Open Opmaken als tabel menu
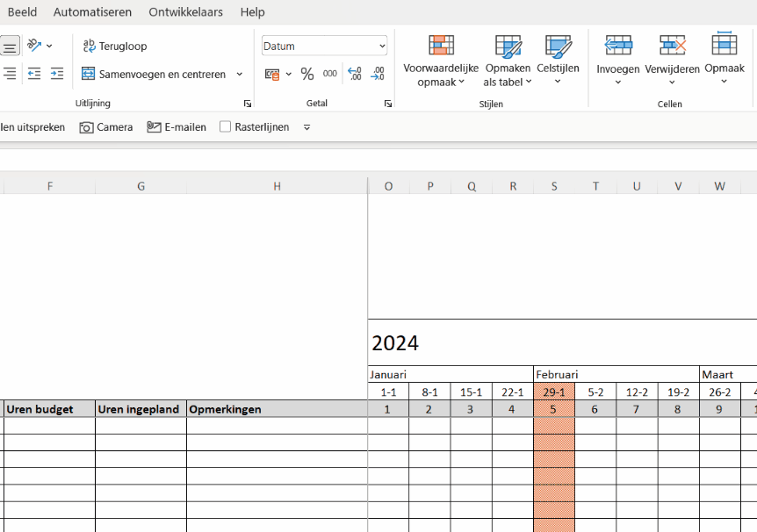The width and height of the screenshot is (757, 532). tap(508, 61)
